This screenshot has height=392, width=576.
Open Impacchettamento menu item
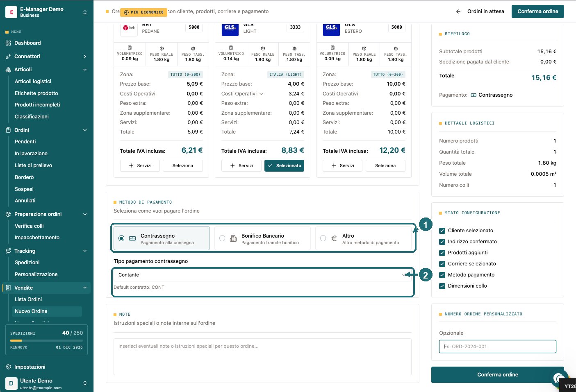[x=37, y=238]
